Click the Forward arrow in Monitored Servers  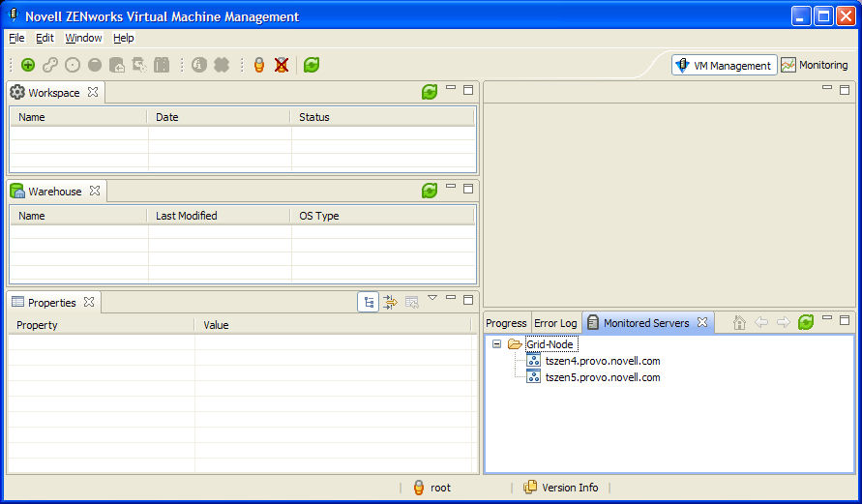click(784, 322)
